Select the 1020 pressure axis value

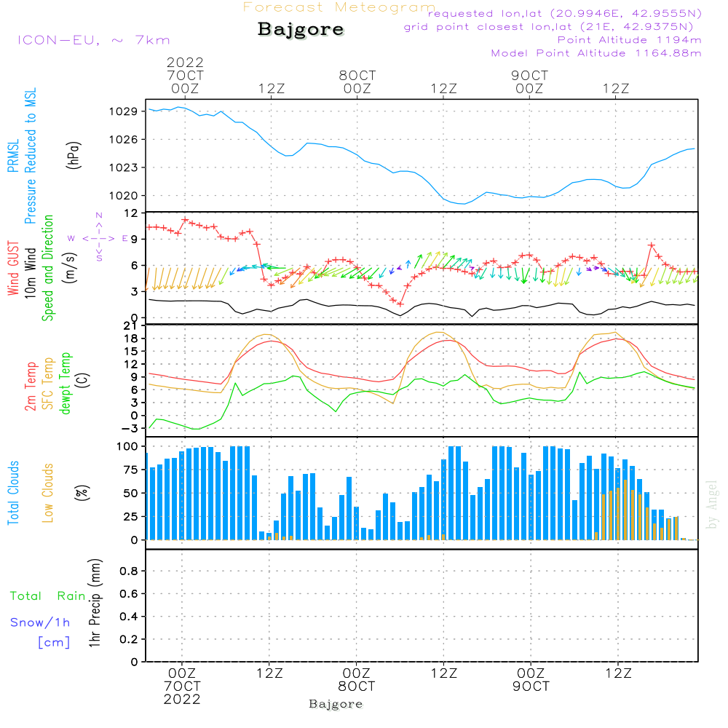[x=124, y=195]
